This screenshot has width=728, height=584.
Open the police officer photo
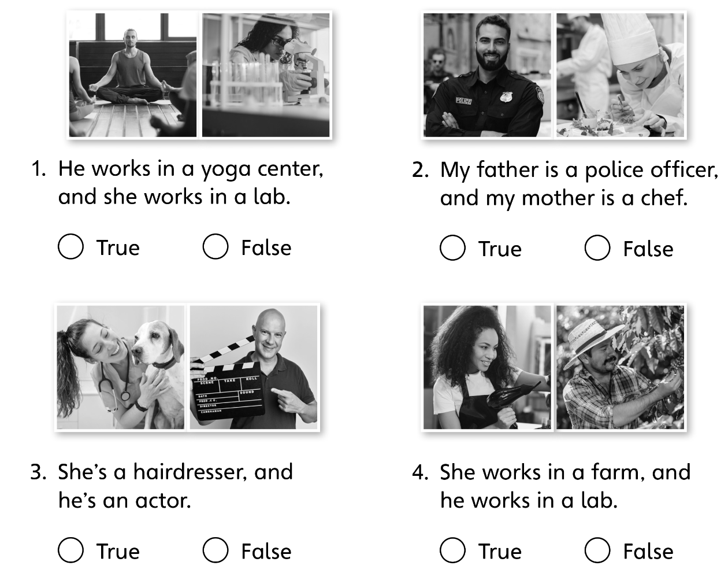[487, 75]
